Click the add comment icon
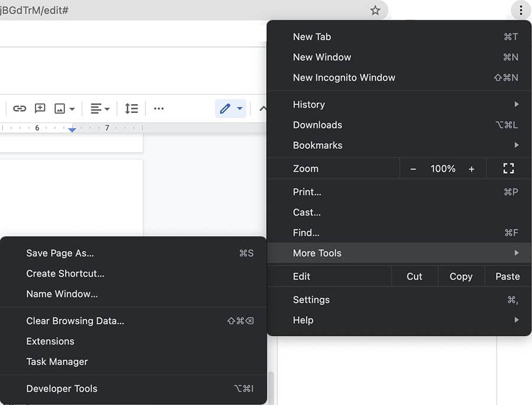 [x=40, y=108]
